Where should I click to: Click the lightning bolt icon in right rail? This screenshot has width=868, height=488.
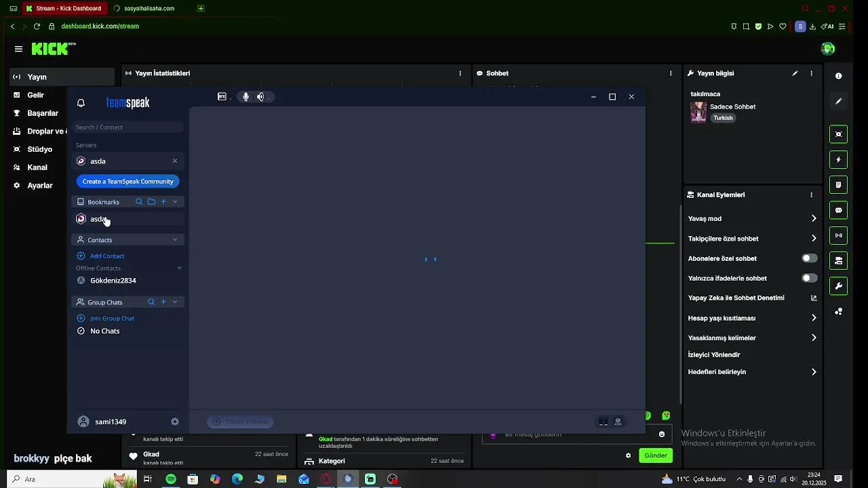839,160
